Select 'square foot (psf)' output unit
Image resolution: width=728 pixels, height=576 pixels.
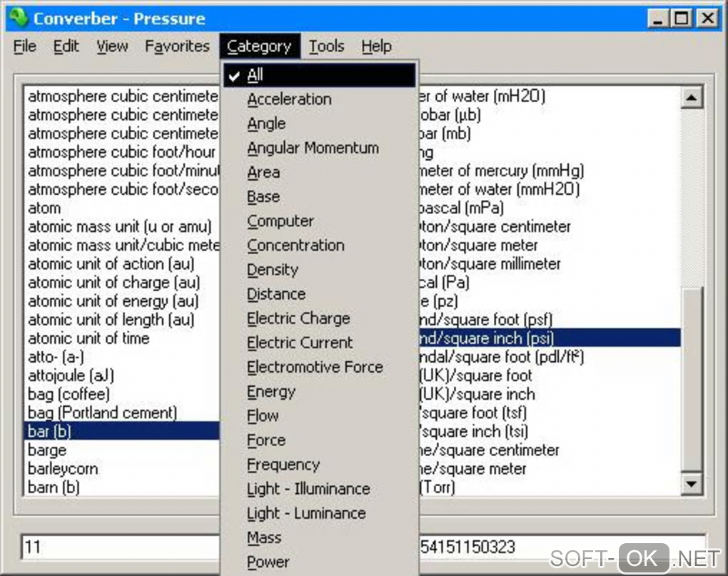tap(550, 319)
